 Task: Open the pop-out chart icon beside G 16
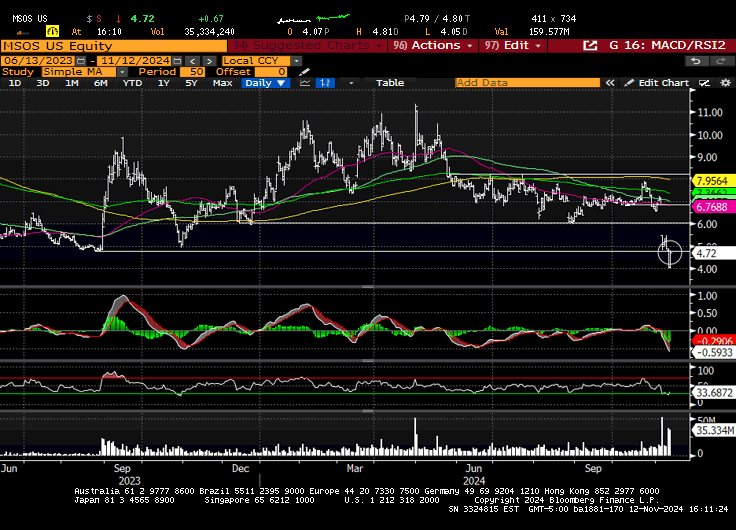click(590, 46)
